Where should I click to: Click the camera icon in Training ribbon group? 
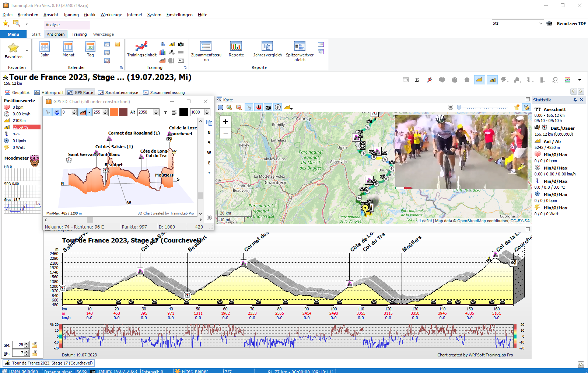coord(181,44)
